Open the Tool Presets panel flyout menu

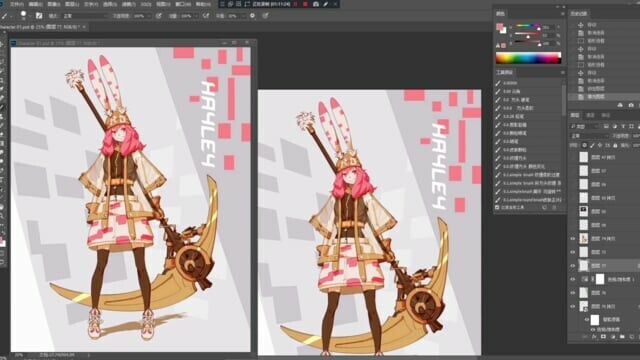(562, 72)
